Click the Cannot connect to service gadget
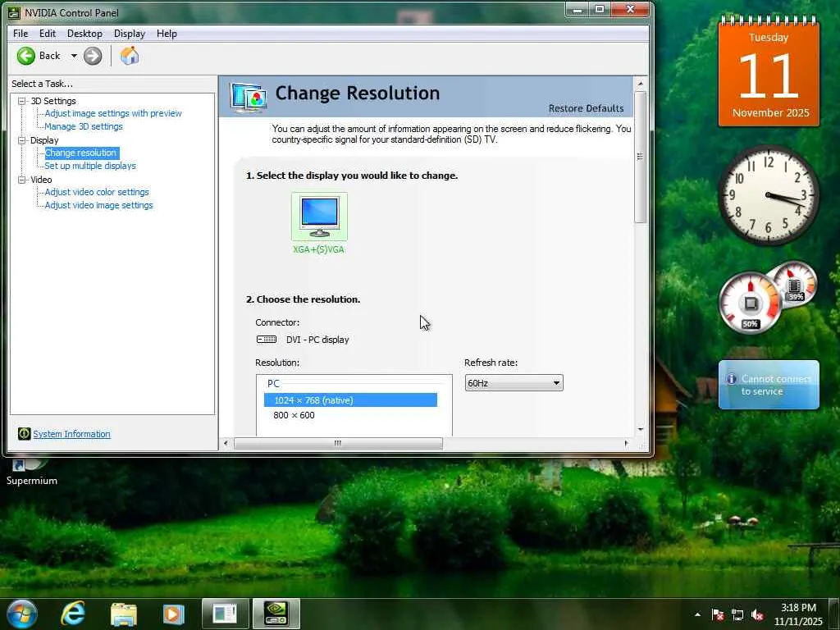 point(769,385)
